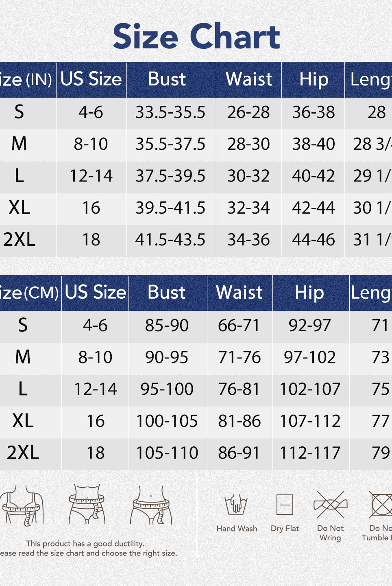Click the 105-110 bust measurement cell
The height and width of the screenshot is (586, 392).
[x=167, y=453]
